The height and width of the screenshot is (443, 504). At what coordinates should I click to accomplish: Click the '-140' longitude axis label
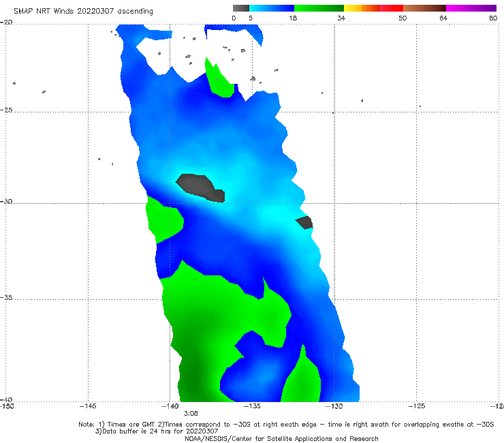(x=170, y=406)
